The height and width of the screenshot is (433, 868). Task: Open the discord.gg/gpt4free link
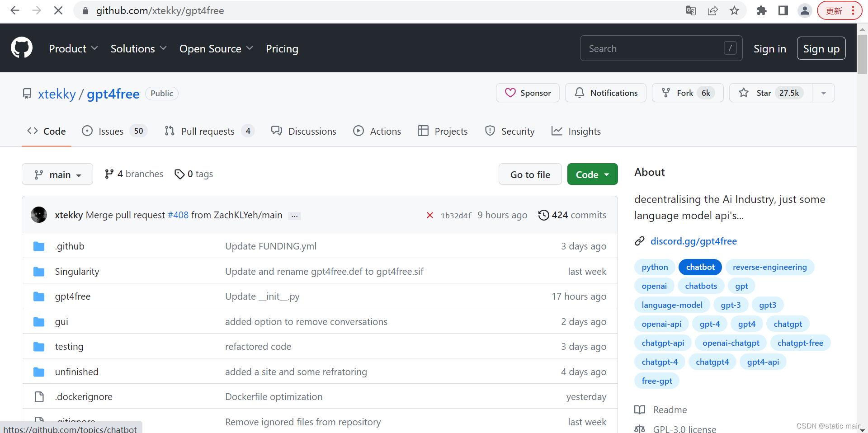[x=693, y=241]
